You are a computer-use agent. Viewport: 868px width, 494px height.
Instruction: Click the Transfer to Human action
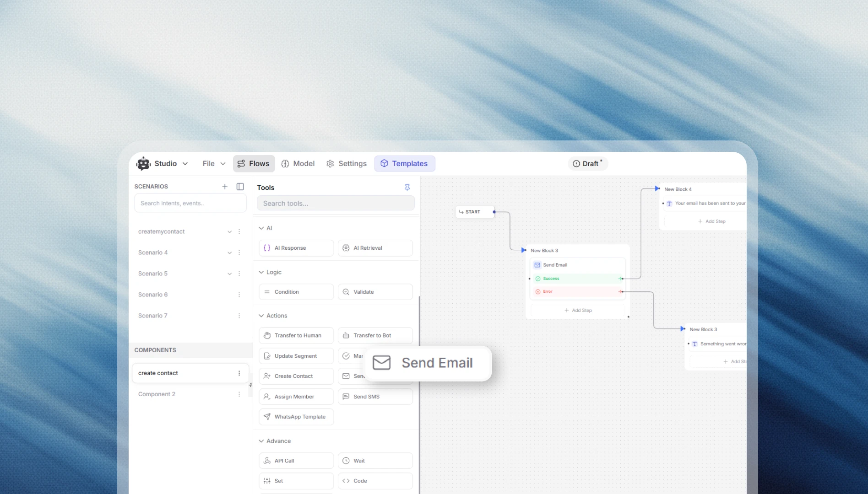click(296, 335)
